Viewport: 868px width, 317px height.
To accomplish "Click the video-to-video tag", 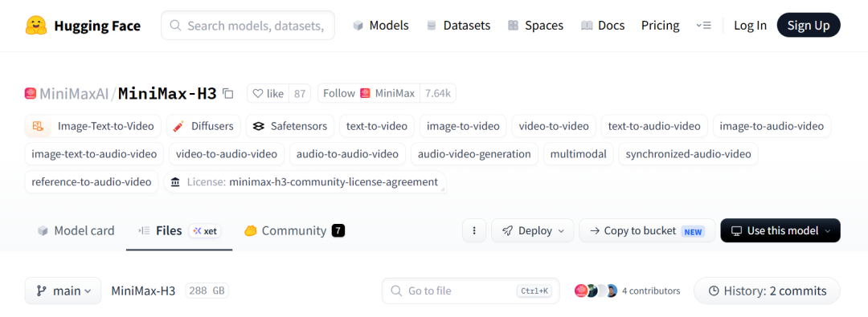I will (x=554, y=126).
